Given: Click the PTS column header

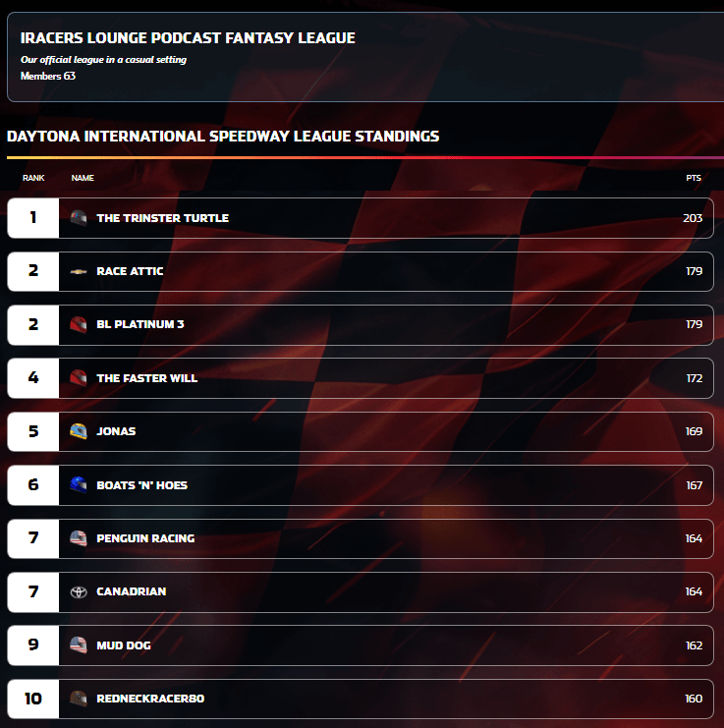Looking at the screenshot, I should (x=694, y=178).
